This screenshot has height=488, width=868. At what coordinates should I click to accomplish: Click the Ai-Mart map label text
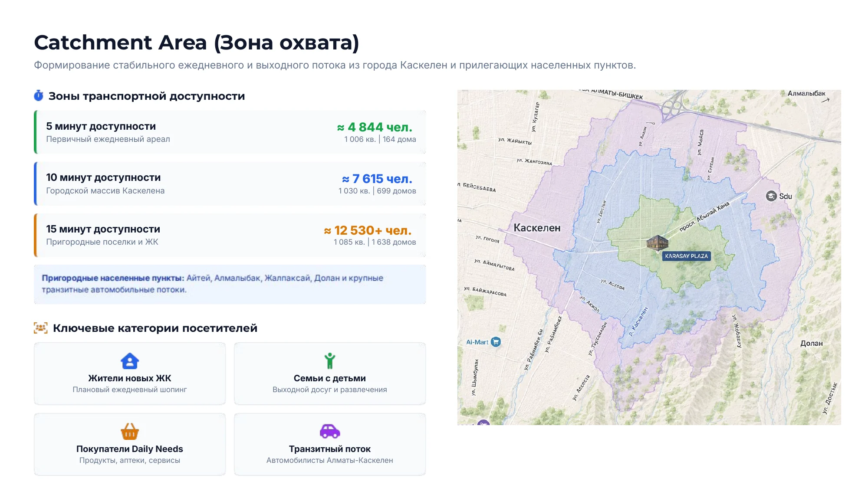(477, 342)
